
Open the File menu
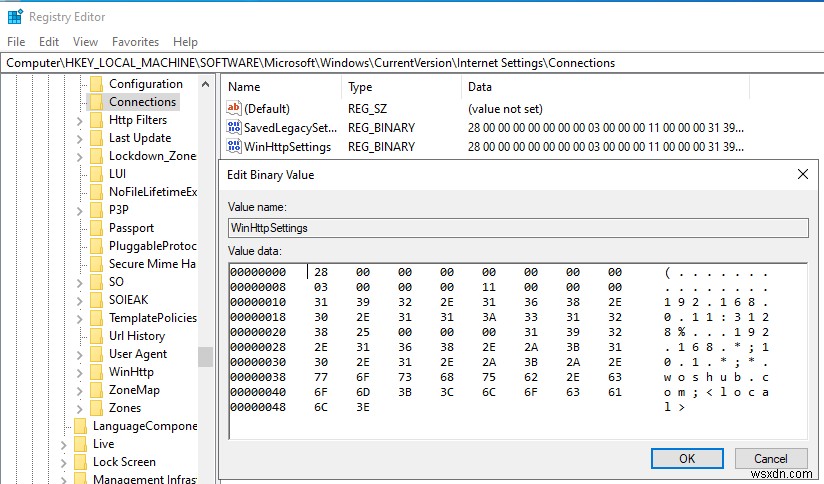[x=16, y=42]
